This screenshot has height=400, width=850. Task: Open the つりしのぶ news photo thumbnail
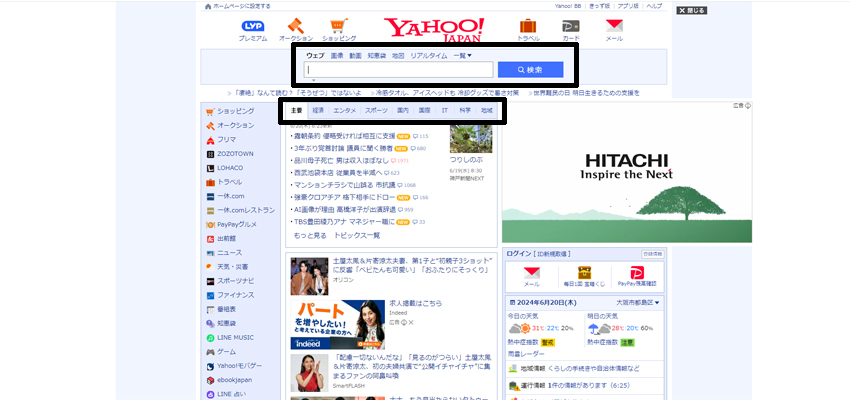471,139
